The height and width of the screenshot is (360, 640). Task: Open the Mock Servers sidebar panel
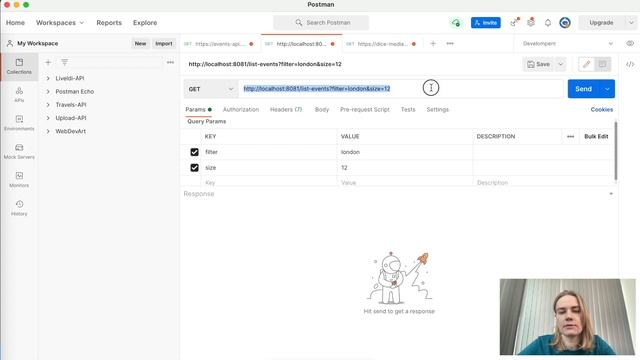click(x=19, y=151)
